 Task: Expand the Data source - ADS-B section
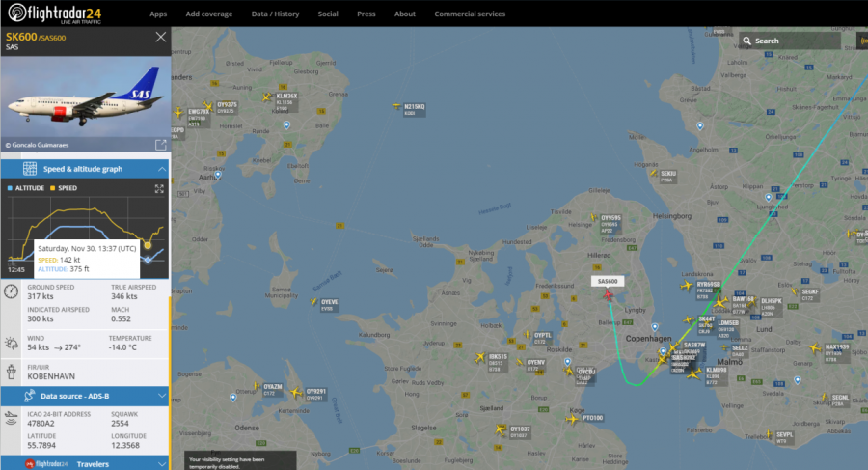[162, 396]
